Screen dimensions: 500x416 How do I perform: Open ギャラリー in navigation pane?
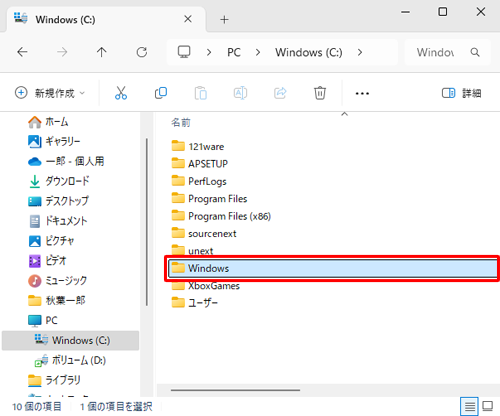[x=54, y=142]
